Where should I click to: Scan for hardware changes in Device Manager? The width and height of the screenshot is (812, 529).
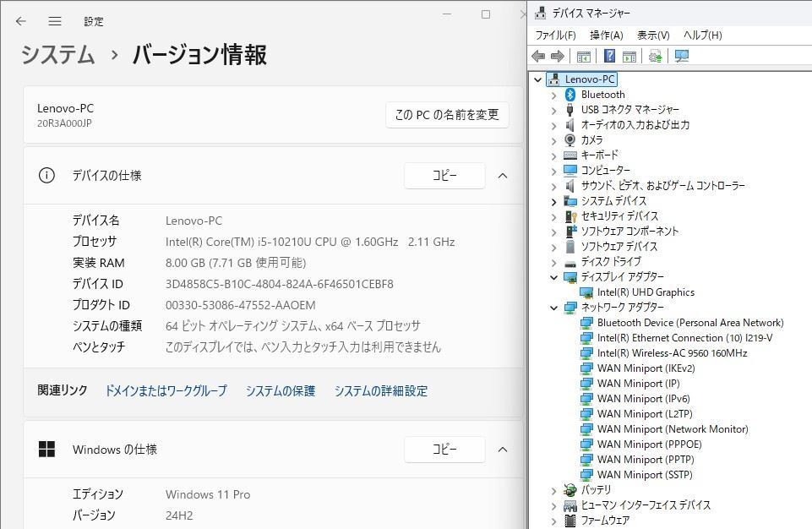(683, 57)
